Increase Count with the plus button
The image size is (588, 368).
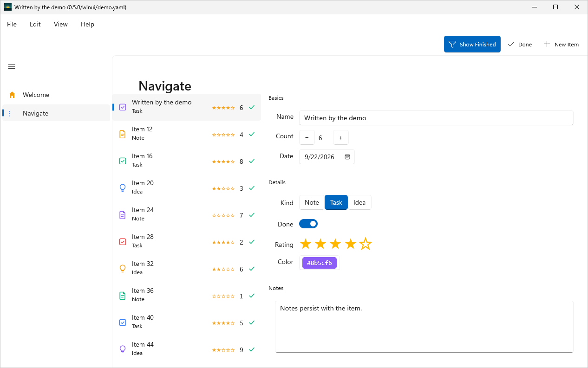pyautogui.click(x=341, y=137)
